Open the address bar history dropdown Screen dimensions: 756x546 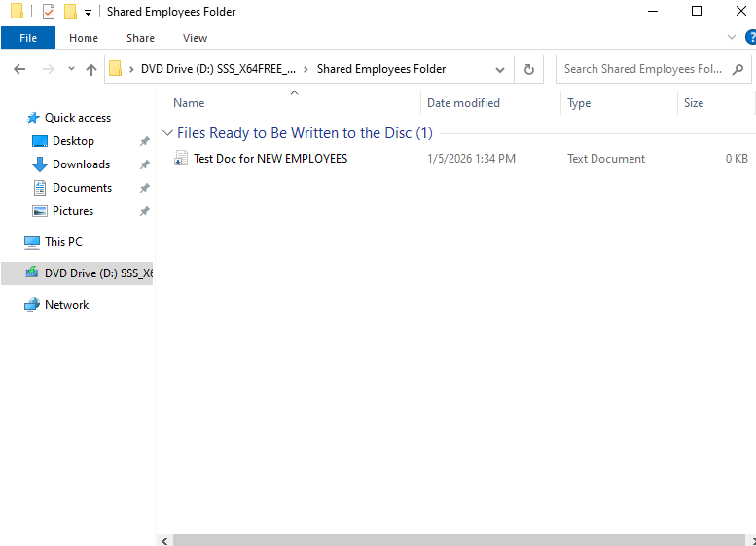point(500,69)
